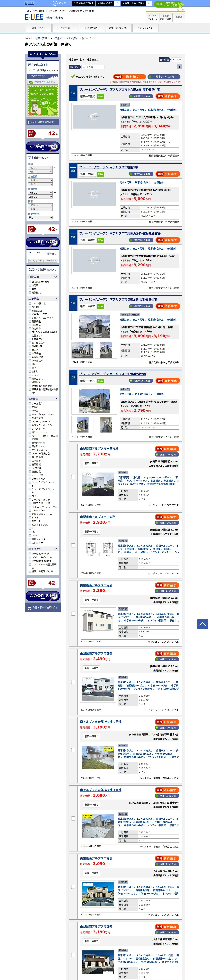
Task: Check the オール電化 checkbox
Action: pos(30,404)
